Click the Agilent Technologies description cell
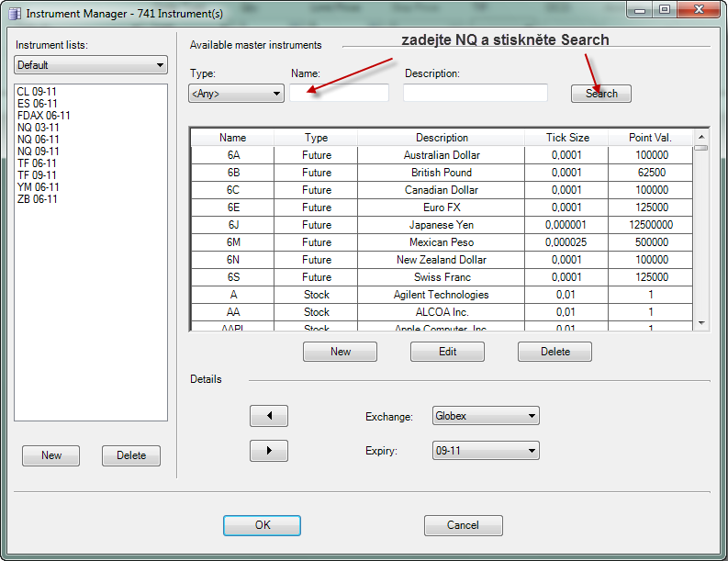This screenshot has width=728, height=561. point(442,295)
